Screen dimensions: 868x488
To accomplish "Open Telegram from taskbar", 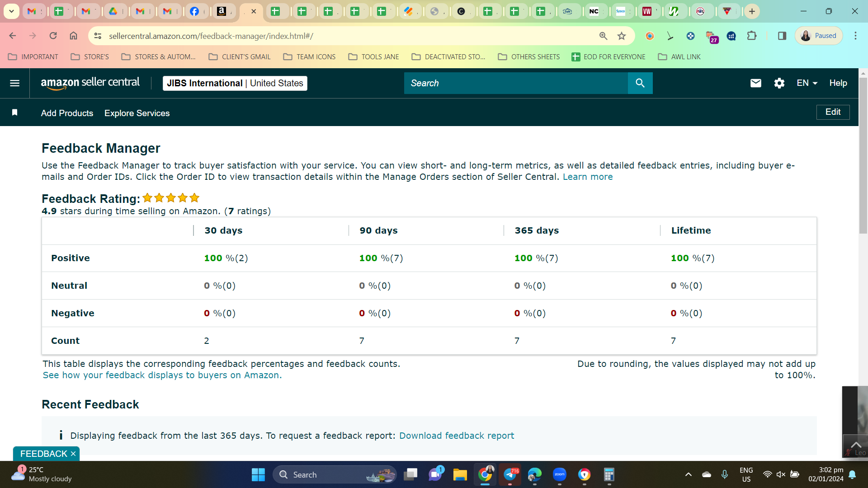I will pyautogui.click(x=510, y=474).
